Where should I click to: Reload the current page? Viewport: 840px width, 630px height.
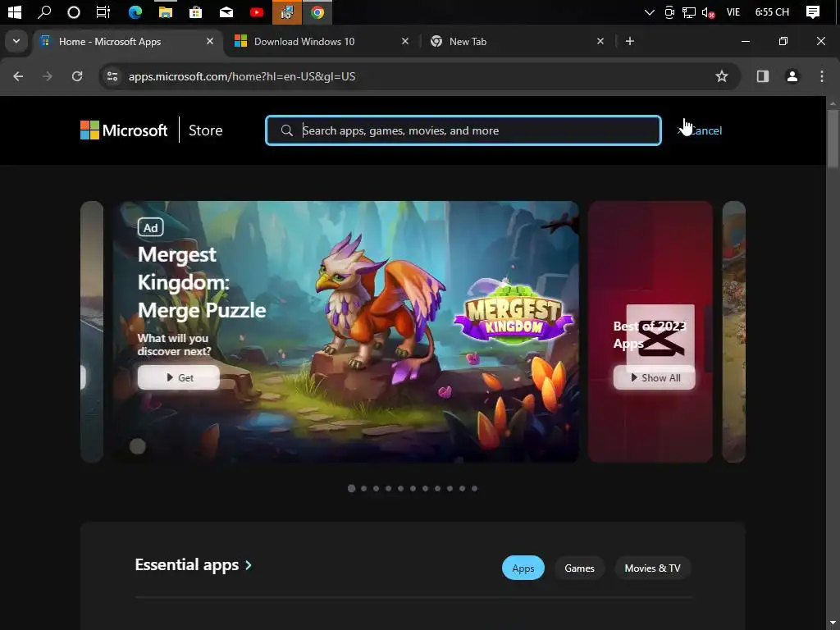tap(77, 76)
